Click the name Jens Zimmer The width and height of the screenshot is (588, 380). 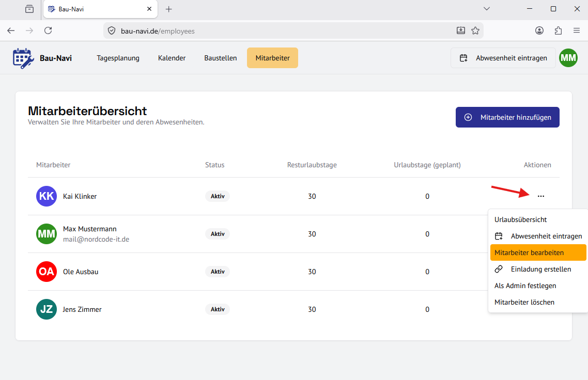[82, 310]
